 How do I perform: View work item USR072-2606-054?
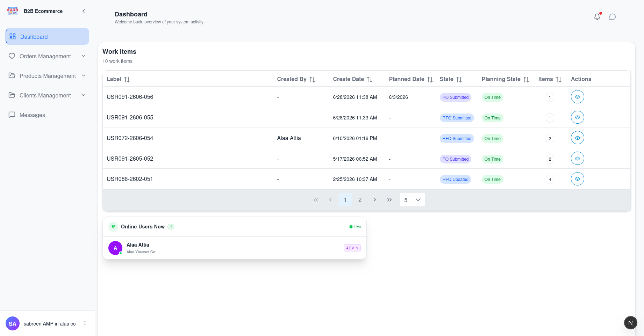point(578,138)
